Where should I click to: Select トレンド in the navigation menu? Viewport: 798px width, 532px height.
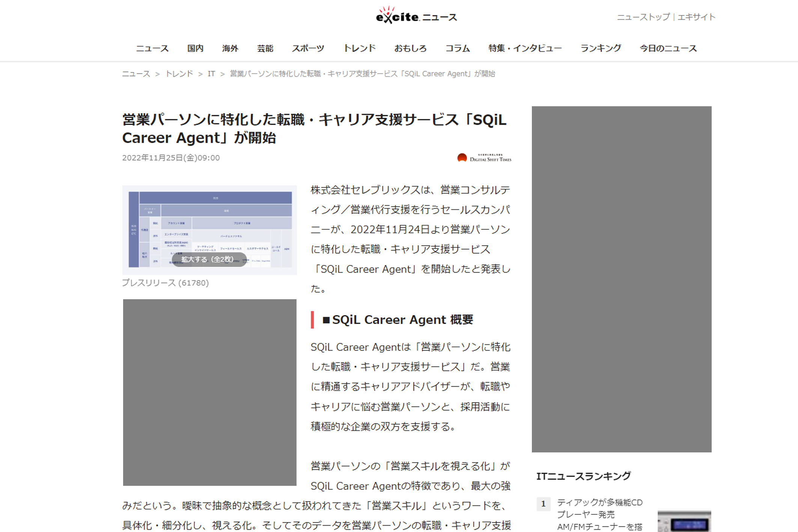[x=359, y=48]
